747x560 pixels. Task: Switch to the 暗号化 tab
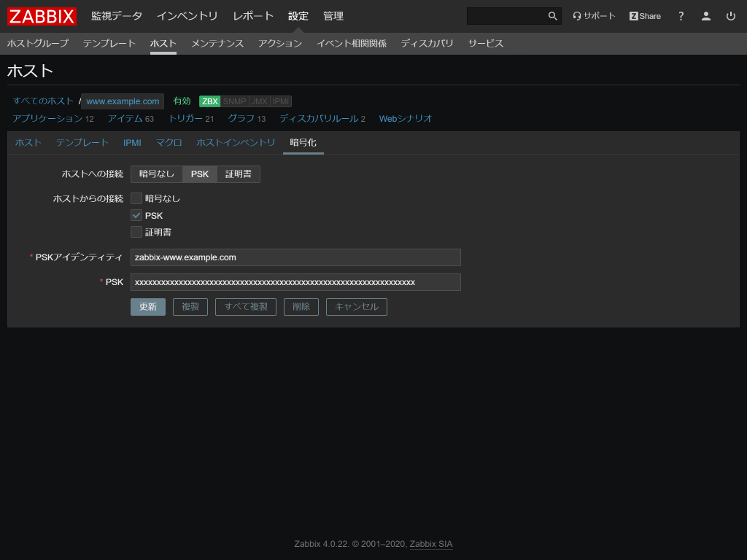pos(303,143)
